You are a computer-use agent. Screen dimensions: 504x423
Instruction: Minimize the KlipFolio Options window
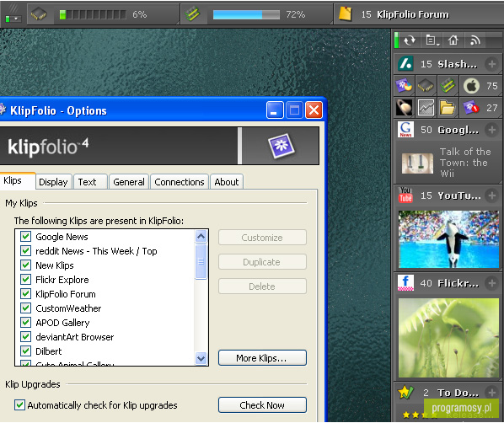pyautogui.click(x=275, y=110)
